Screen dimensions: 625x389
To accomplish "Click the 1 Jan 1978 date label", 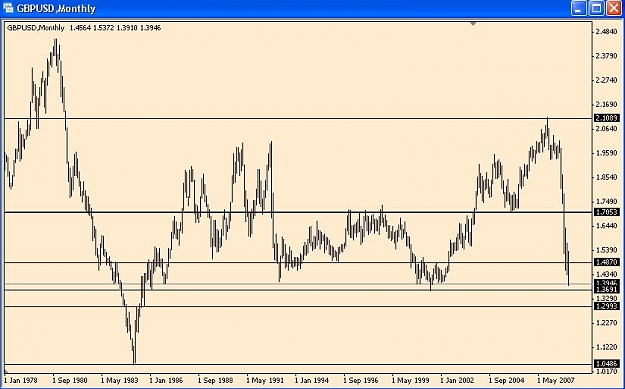I will [21, 380].
